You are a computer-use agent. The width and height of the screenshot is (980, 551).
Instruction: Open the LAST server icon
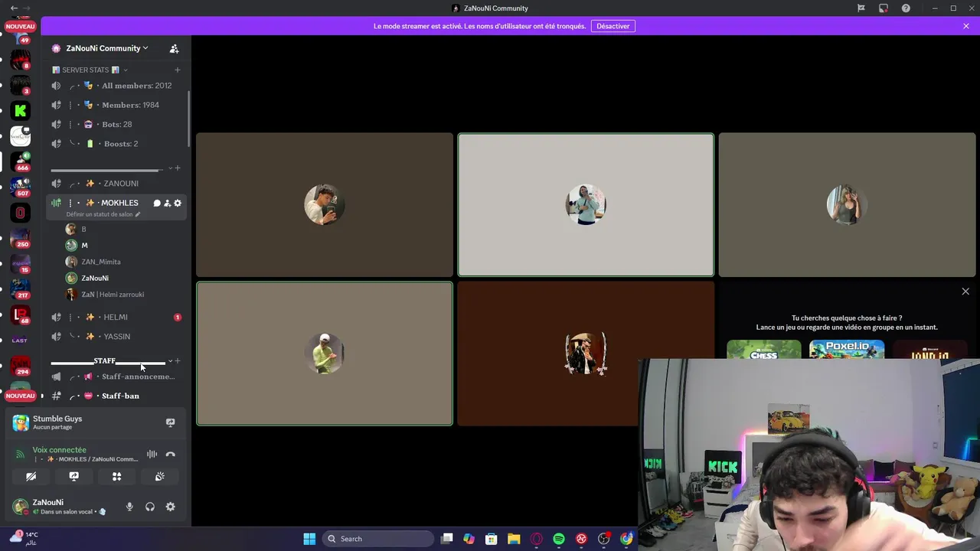[x=21, y=341]
